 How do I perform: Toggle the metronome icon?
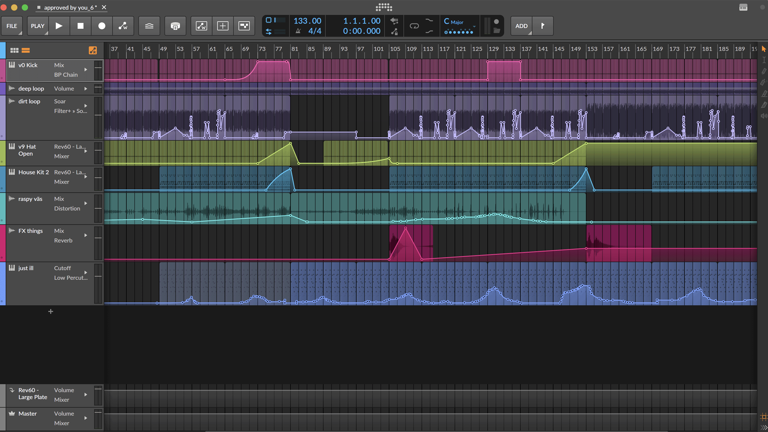click(298, 31)
